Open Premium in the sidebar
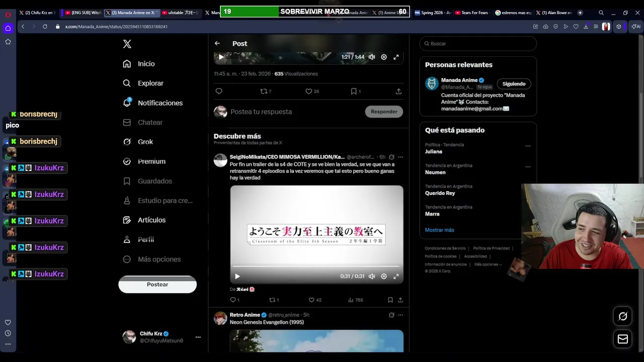The image size is (644, 362). (x=144, y=161)
